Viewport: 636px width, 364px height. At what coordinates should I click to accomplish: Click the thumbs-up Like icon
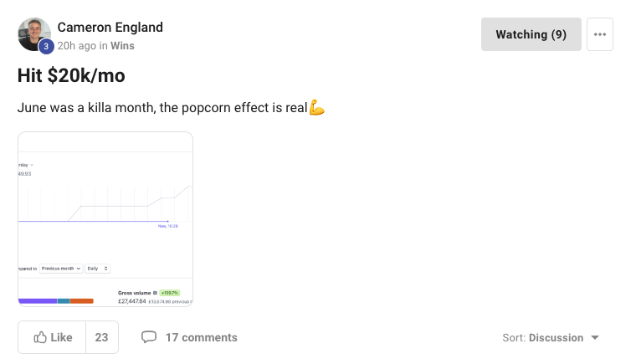40,337
